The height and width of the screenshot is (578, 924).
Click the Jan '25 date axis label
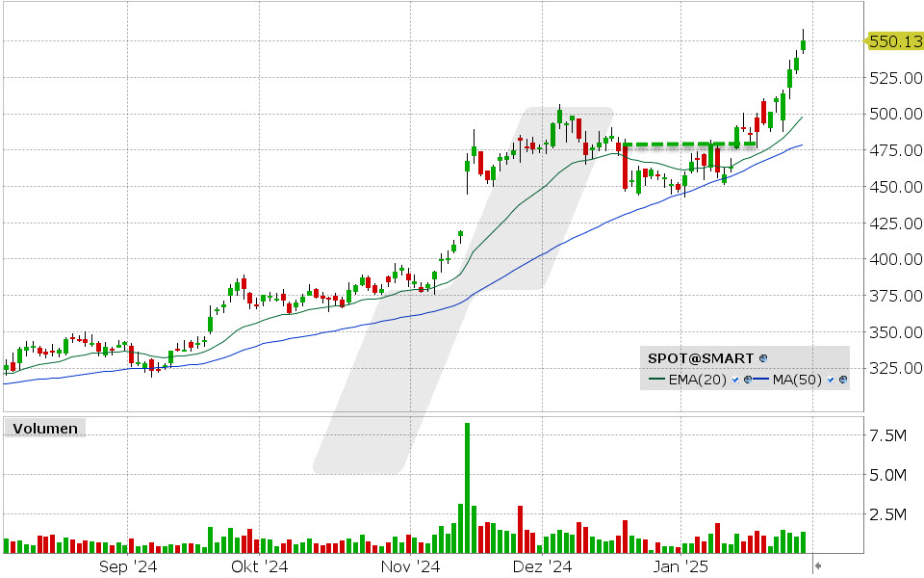pyautogui.click(x=680, y=566)
